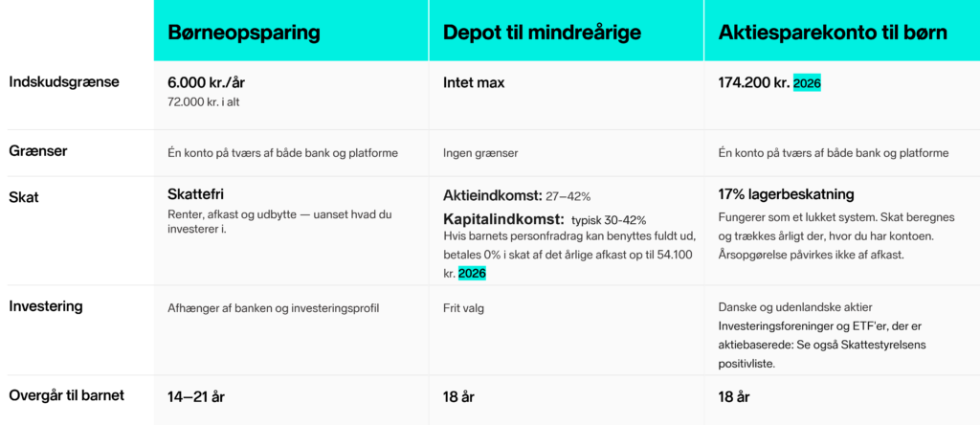Select the Depot til mindreårige header
The height and width of the screenshot is (425, 980).
point(543,34)
